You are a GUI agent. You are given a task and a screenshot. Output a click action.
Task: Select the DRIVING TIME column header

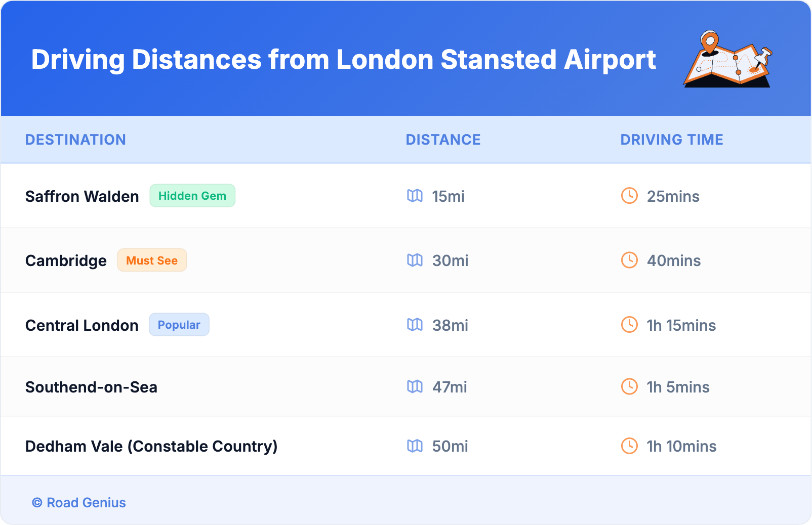click(672, 140)
